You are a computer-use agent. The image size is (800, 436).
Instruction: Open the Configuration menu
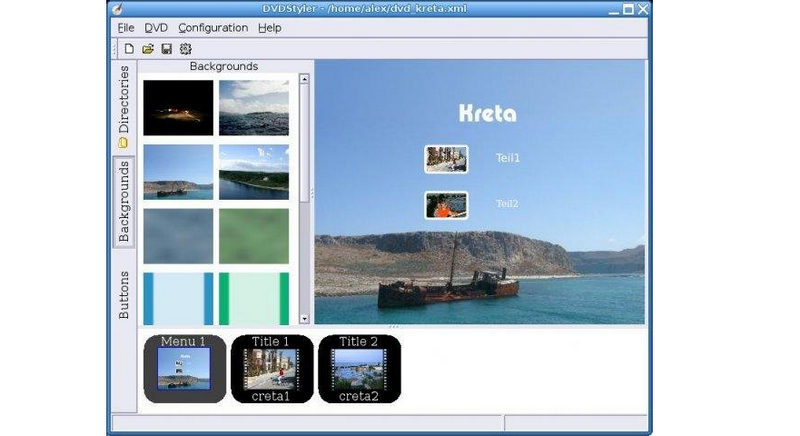213,28
